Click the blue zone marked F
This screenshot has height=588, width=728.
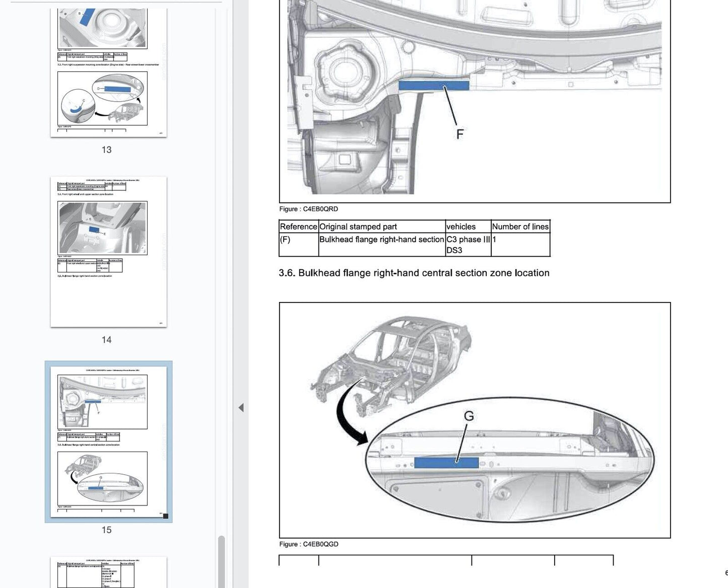click(x=433, y=85)
